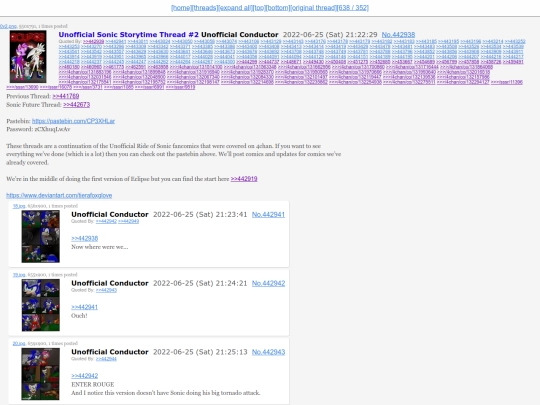Enlarge comic thumbnail in post 442942

pyautogui.click(x=41, y=305)
